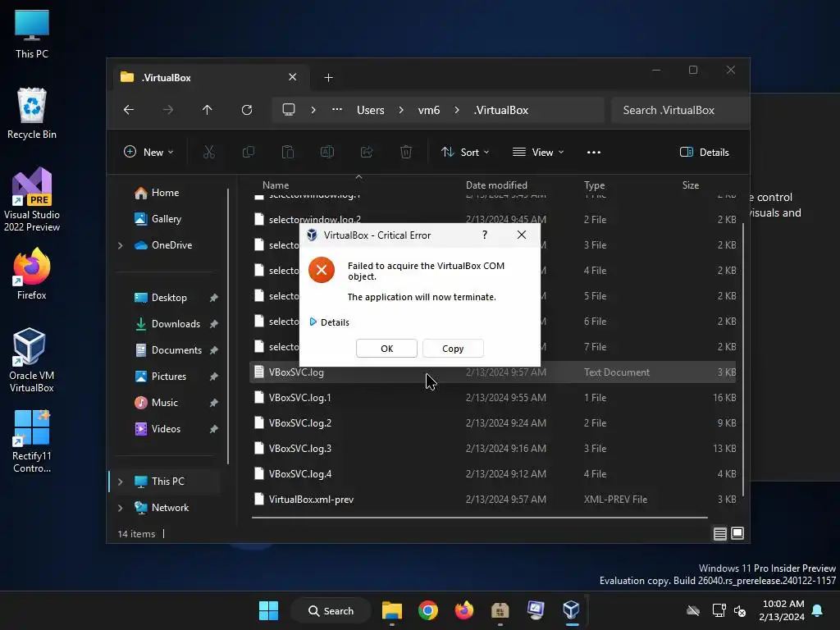Click vm6 in the breadcrumb path
840x630 pixels.
click(x=428, y=110)
